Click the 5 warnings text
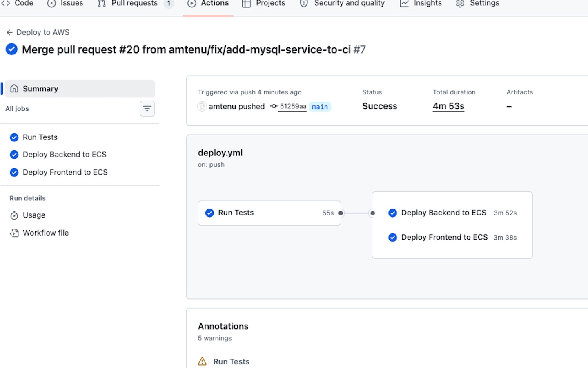 215,338
